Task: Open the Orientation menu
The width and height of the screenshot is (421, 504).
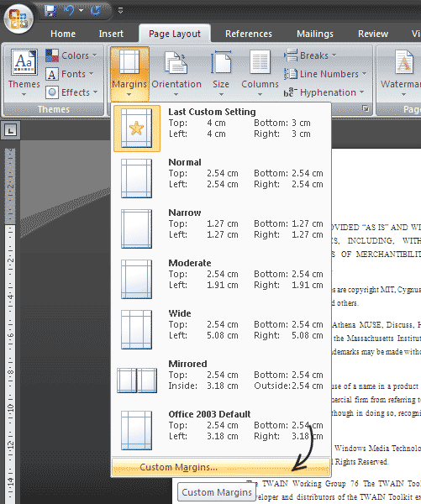Action: tap(176, 73)
